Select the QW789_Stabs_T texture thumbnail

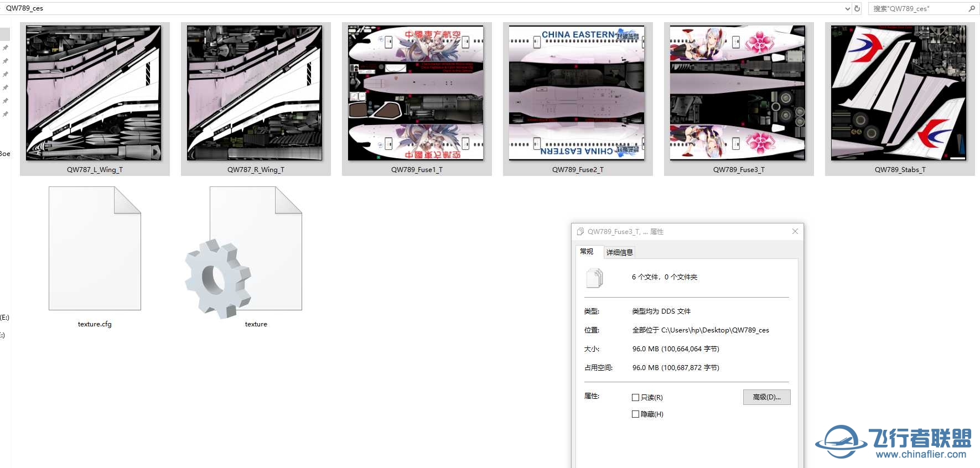tap(899, 93)
